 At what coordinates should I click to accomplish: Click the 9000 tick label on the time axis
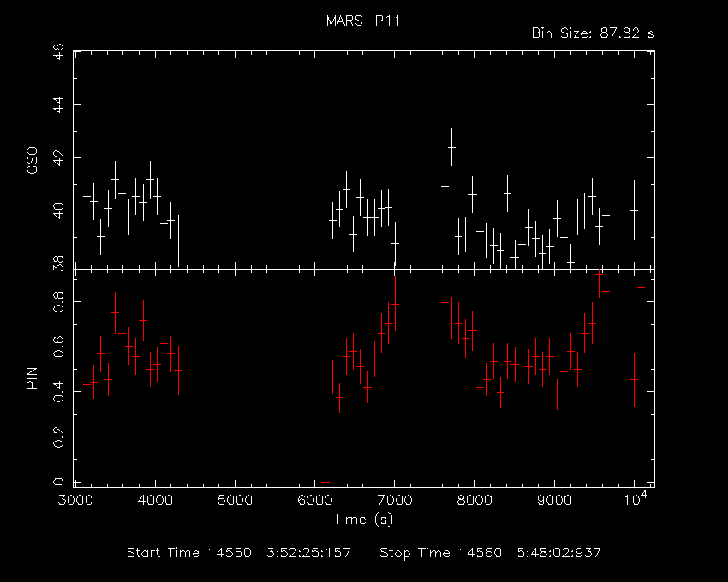point(554,501)
